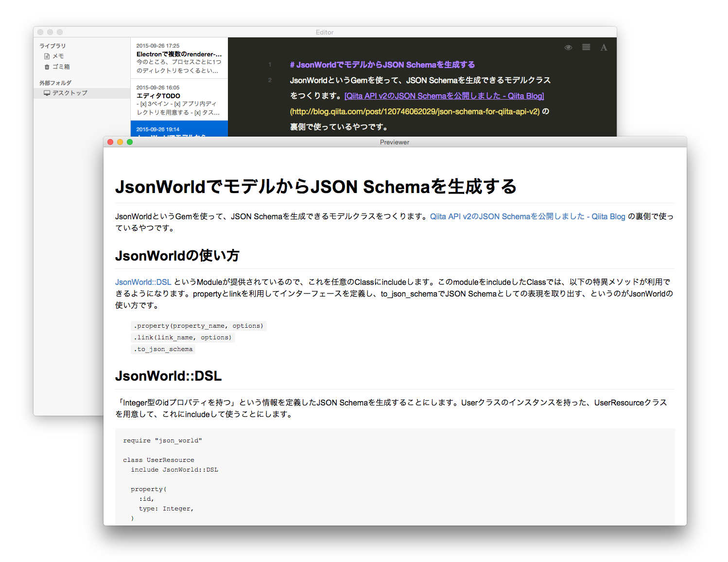Image resolution: width=728 pixels, height=562 pixels.
Task: Click the font 'A' icon in Editor toolbar
Action: [604, 47]
